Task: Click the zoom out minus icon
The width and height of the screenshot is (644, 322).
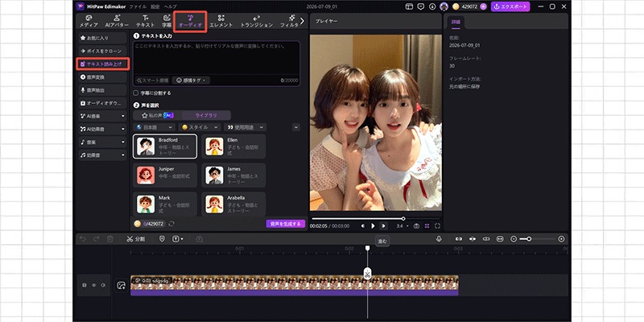Action: coord(514,238)
